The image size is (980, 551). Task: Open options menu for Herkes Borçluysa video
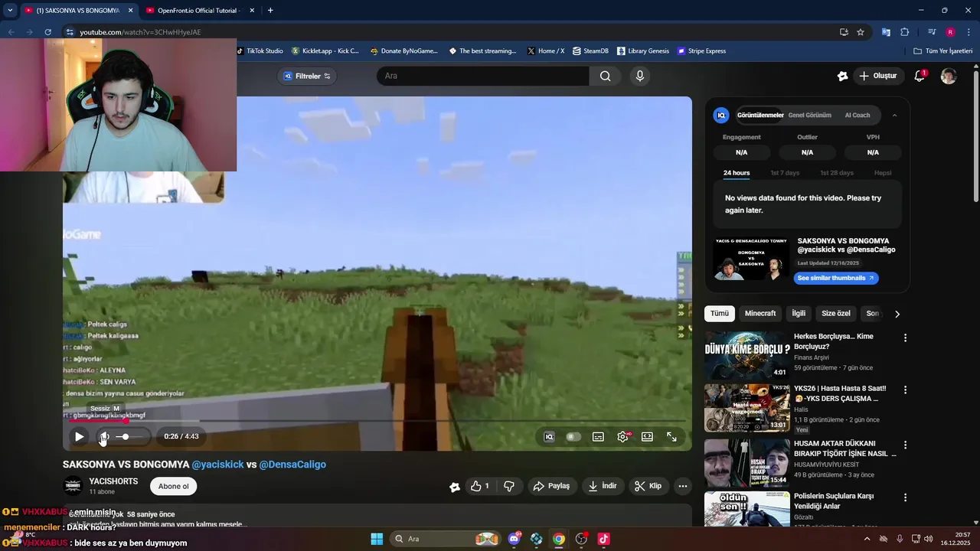point(905,337)
